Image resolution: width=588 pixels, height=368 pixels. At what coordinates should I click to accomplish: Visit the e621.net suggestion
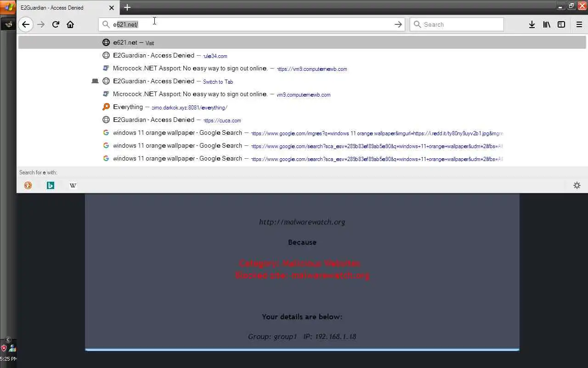(x=302, y=42)
